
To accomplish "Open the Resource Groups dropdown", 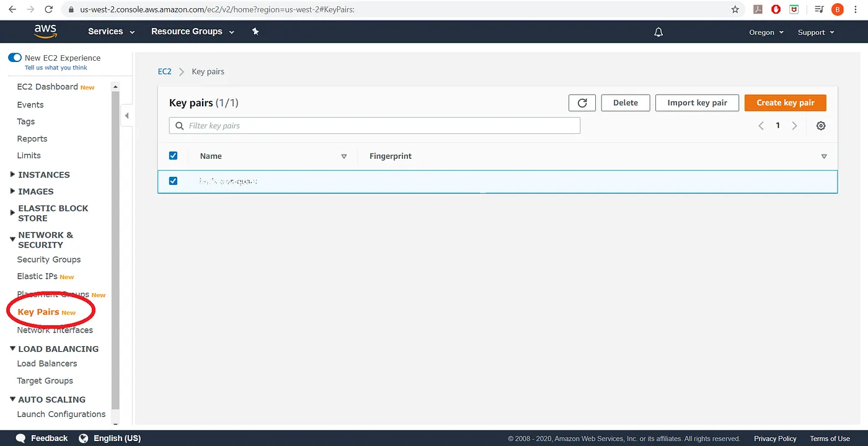I will click(x=193, y=32).
